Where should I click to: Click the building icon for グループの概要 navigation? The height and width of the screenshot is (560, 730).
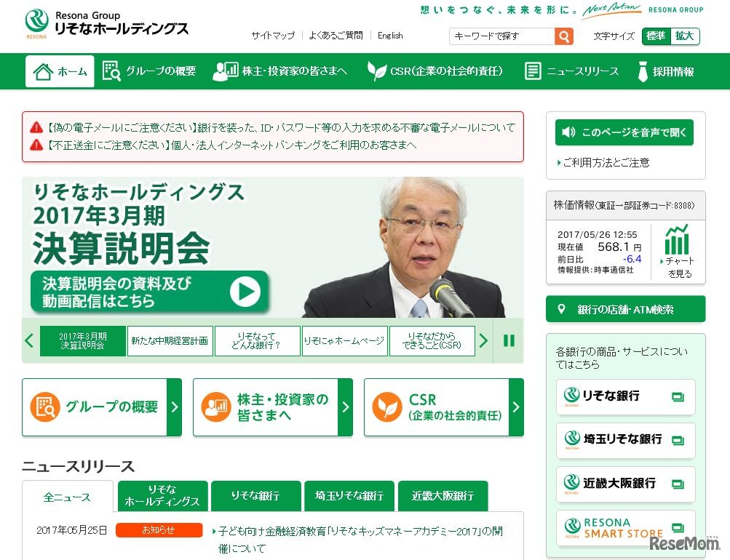tap(109, 71)
